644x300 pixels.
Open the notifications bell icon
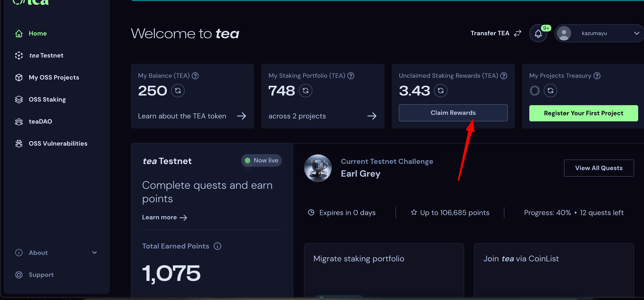coord(538,33)
